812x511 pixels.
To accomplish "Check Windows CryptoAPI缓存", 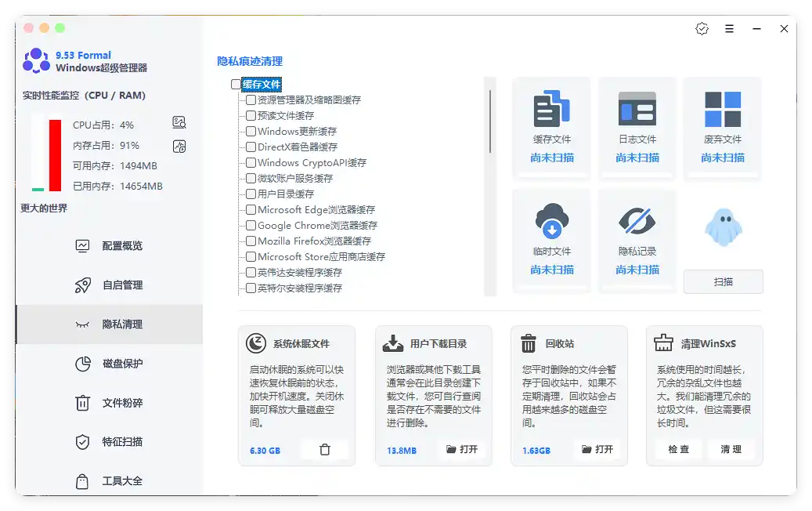I will [x=251, y=162].
